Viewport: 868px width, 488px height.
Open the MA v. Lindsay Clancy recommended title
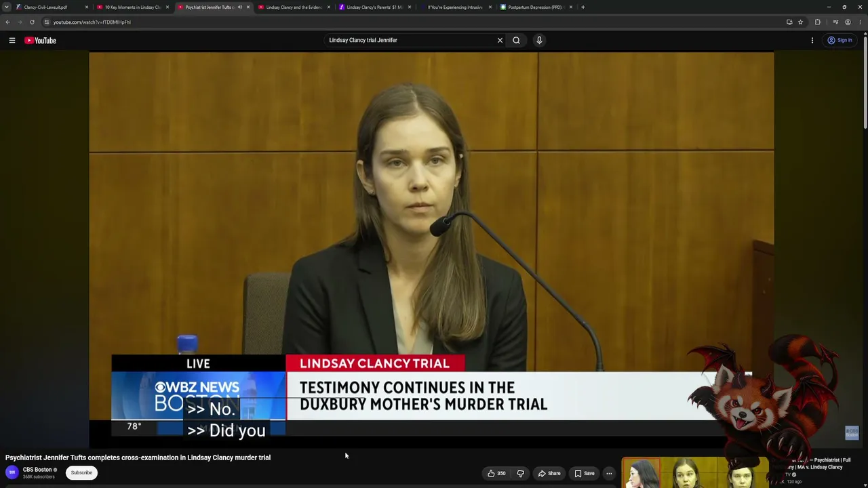pos(812,464)
